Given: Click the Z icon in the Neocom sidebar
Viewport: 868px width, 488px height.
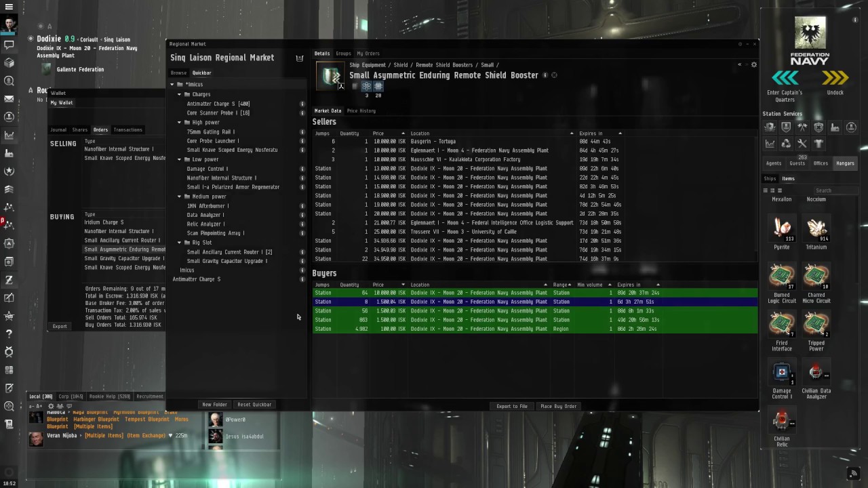Looking at the screenshot, I should point(9,279).
